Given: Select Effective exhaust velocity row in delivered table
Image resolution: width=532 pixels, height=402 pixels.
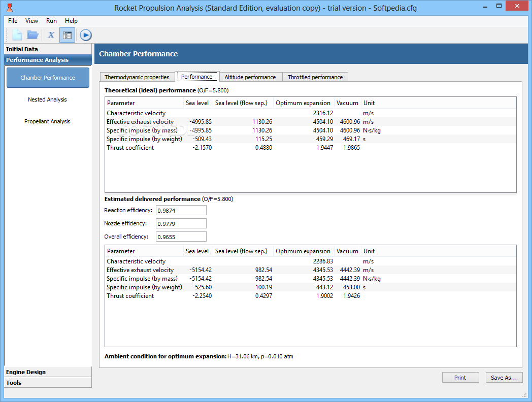Looking at the screenshot, I should [x=311, y=270].
